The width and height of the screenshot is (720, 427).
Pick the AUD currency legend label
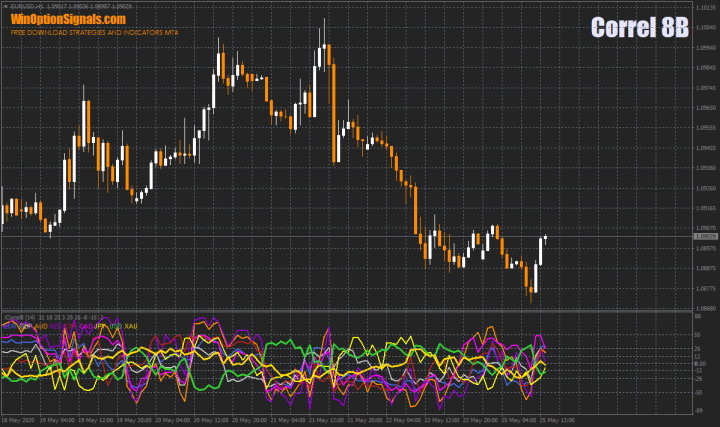click(41, 326)
